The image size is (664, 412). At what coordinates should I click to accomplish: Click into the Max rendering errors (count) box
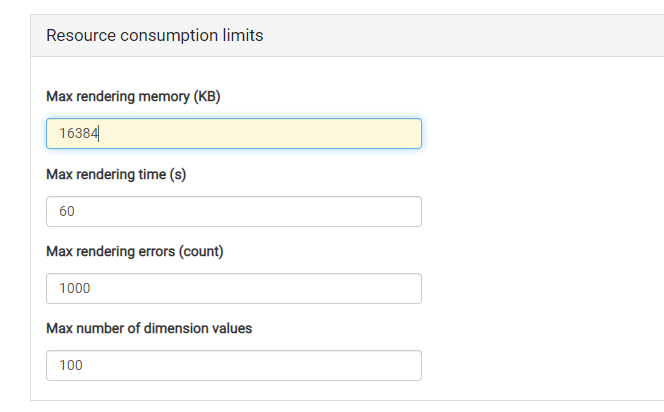click(x=234, y=288)
